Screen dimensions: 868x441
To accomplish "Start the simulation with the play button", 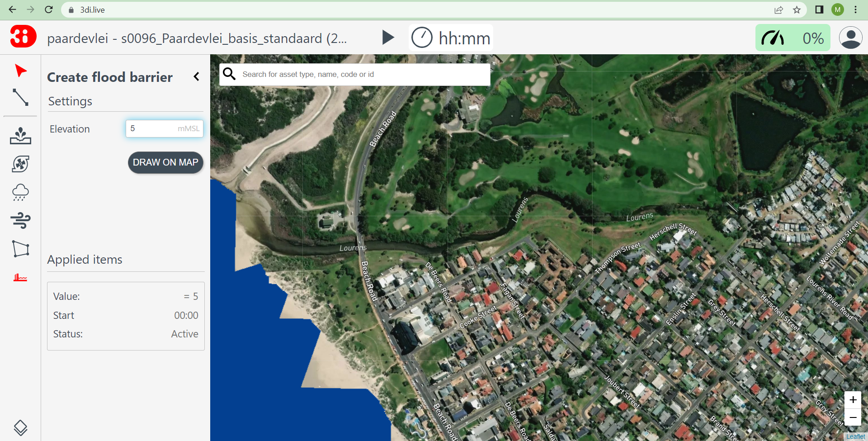I will [388, 38].
